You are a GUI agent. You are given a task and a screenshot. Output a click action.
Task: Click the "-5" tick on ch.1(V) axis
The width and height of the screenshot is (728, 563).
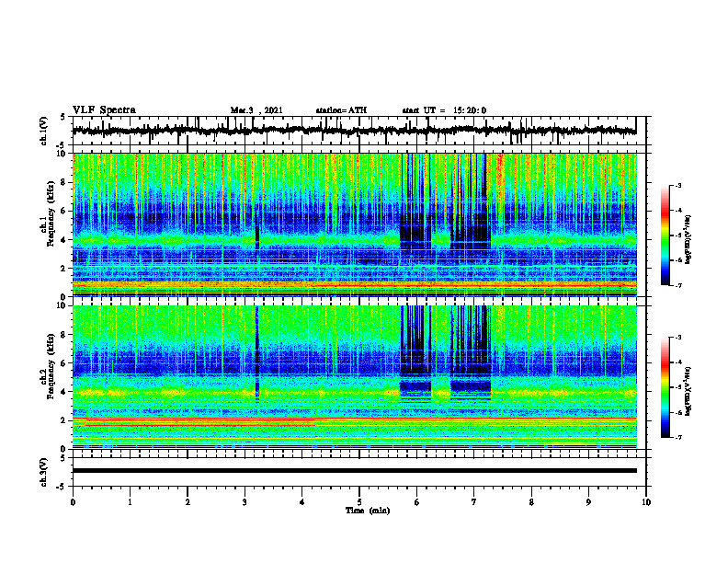coord(62,145)
